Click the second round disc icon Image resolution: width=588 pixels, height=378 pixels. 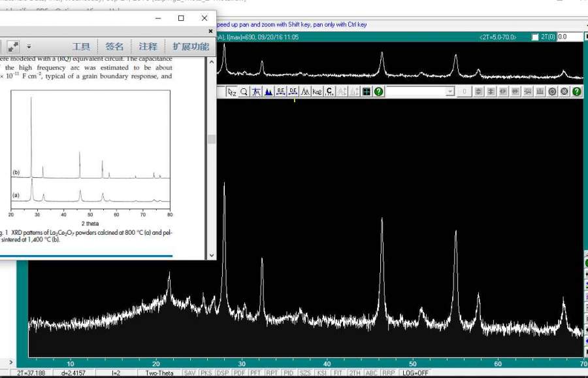pos(564,91)
